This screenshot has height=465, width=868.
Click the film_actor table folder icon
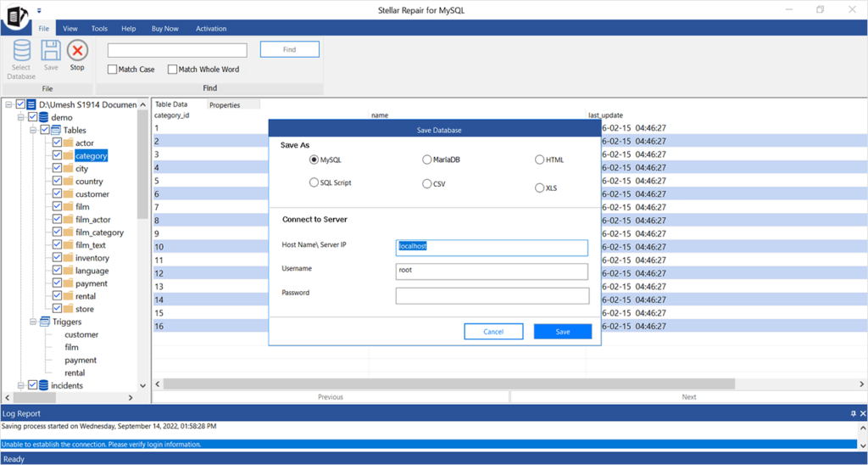tap(68, 220)
